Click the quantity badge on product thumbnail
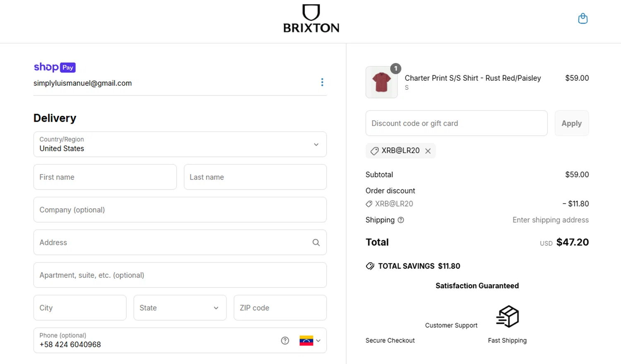This screenshot has width=621, height=364. point(396,69)
